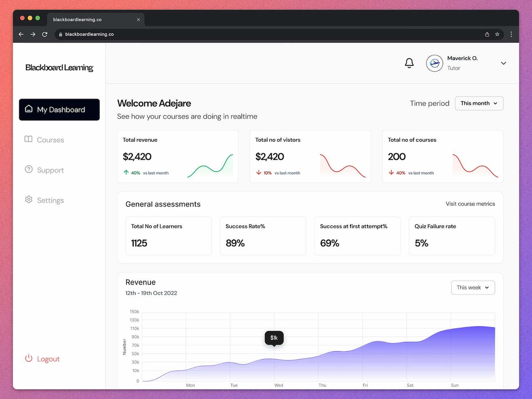Reload the page with the refresh icon

[45, 34]
